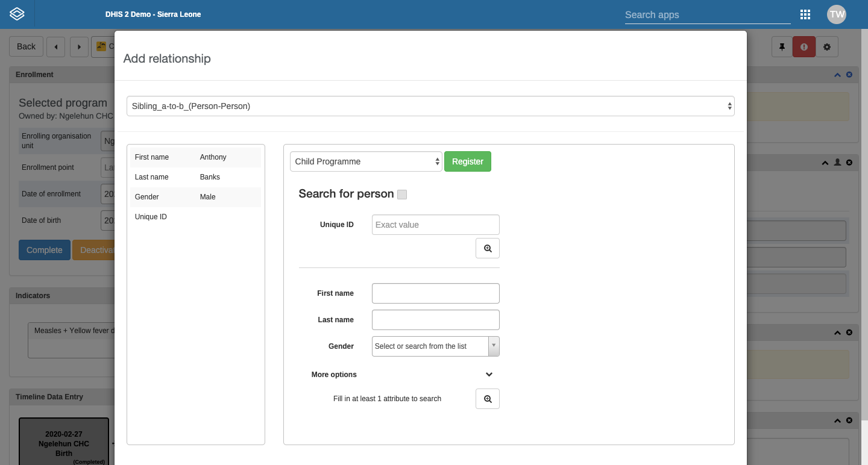Go to previous record arrow
The width and height of the screenshot is (868, 465).
coord(55,46)
